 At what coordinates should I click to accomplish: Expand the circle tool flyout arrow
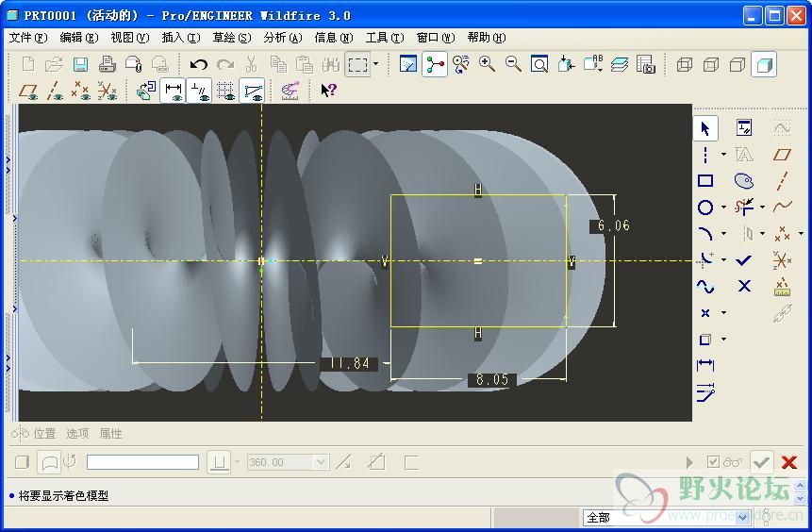pos(724,208)
